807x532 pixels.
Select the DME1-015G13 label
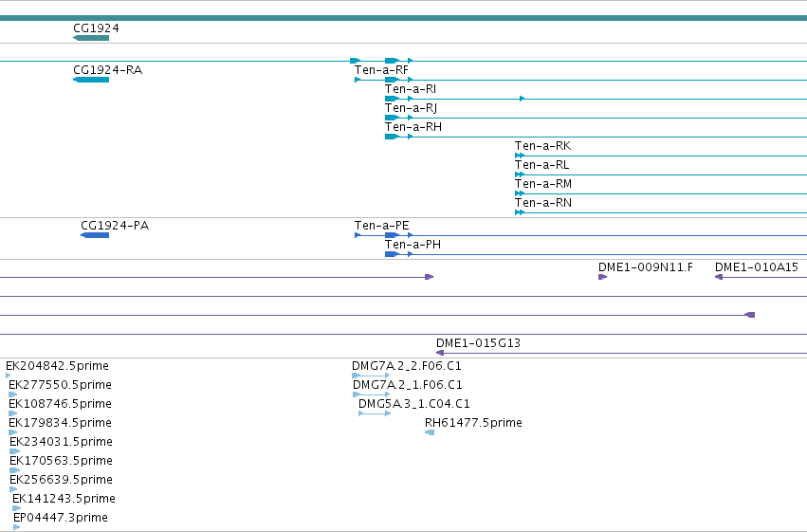[x=478, y=343]
